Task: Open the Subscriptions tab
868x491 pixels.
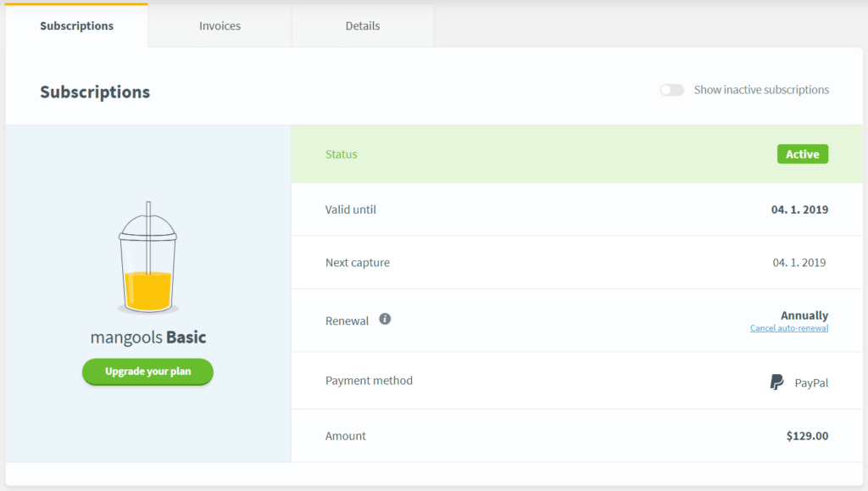Action: click(76, 25)
